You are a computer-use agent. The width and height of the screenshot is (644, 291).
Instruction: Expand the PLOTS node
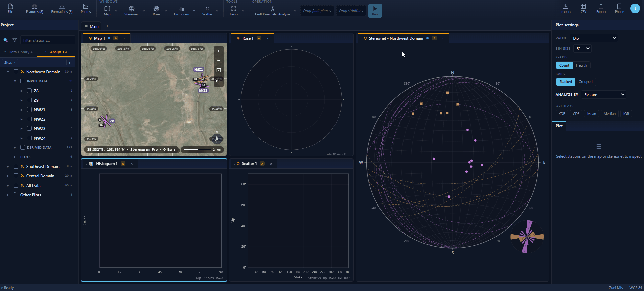[x=15, y=157]
